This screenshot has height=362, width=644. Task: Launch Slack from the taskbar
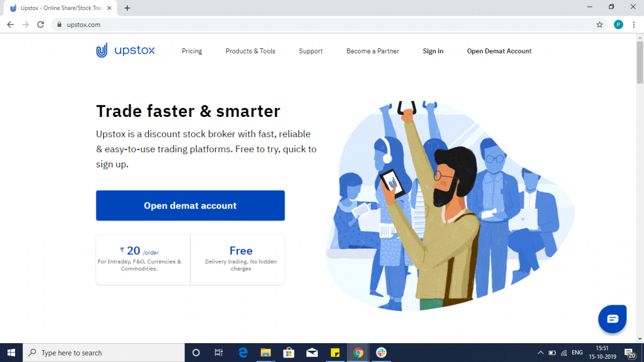[380, 353]
